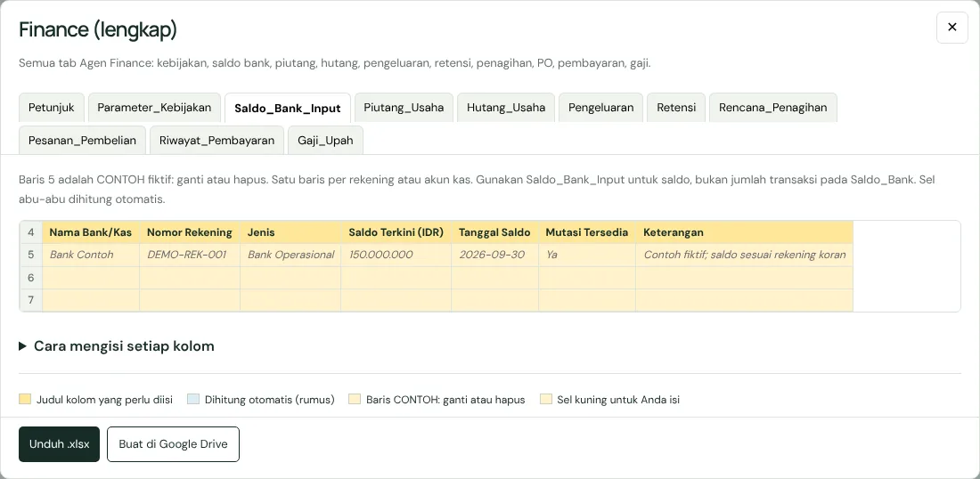This screenshot has width=980, height=479.
Task: Switch to the Pengeluaran tab
Action: pos(600,108)
